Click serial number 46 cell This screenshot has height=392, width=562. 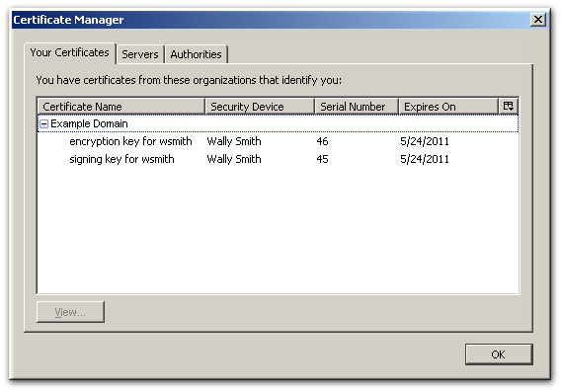coord(322,141)
